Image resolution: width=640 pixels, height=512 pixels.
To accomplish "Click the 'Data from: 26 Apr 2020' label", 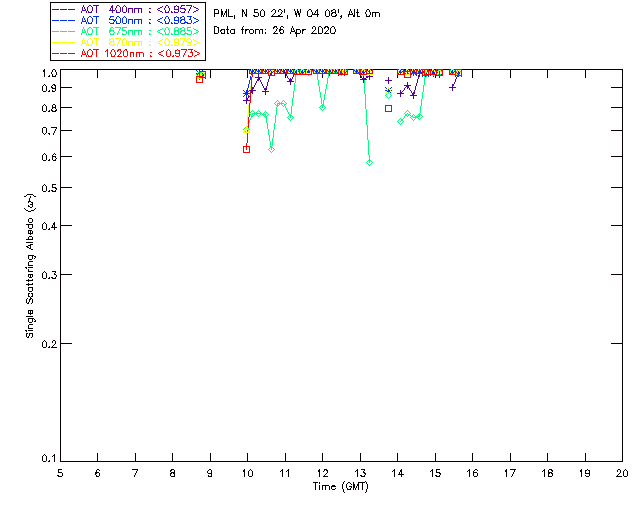I will pos(275,31).
